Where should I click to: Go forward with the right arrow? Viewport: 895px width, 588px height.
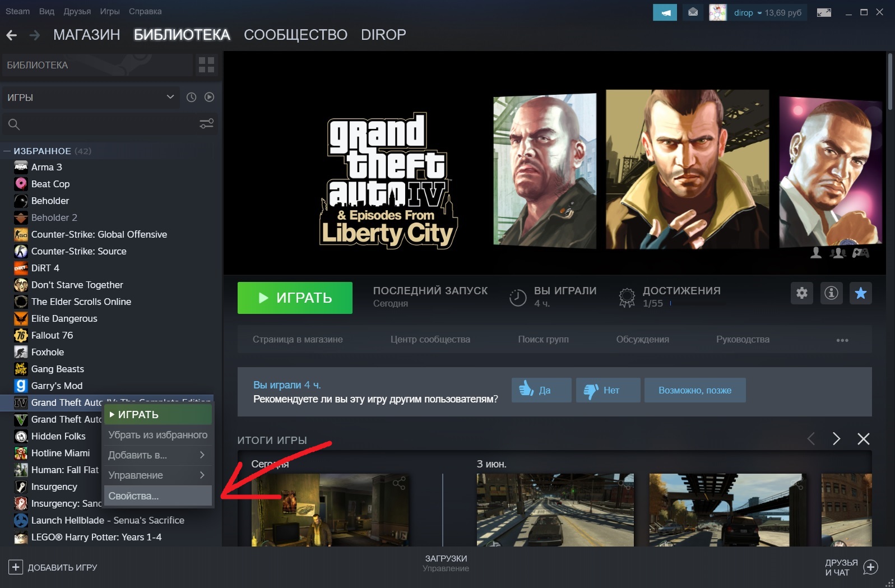pos(34,35)
